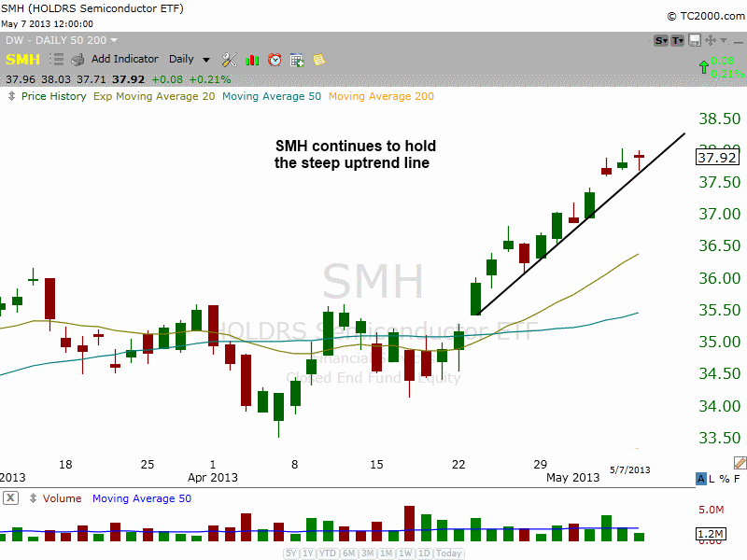Click the 33.50 price scale label

tap(719, 438)
